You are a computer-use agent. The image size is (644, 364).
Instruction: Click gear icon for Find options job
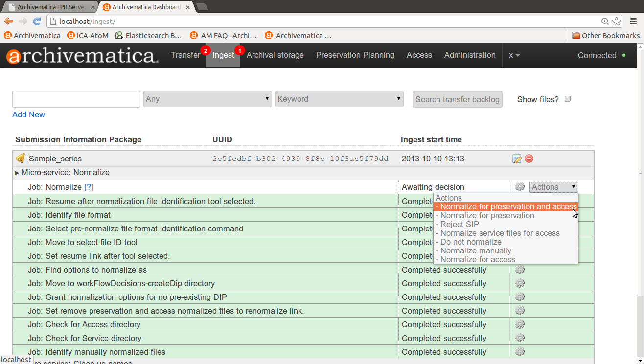[520, 270]
